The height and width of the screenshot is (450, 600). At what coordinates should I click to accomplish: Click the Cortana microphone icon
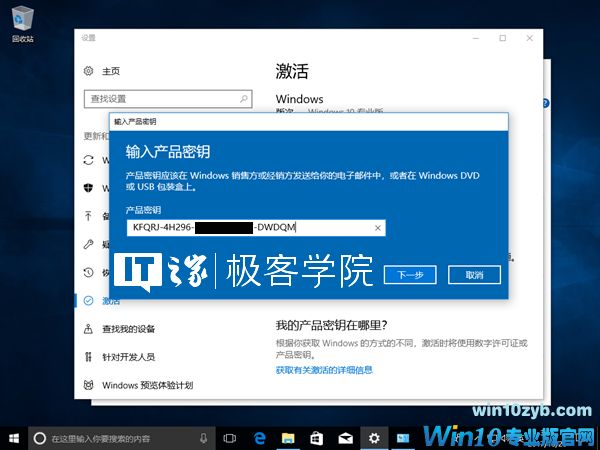pyautogui.click(x=204, y=438)
